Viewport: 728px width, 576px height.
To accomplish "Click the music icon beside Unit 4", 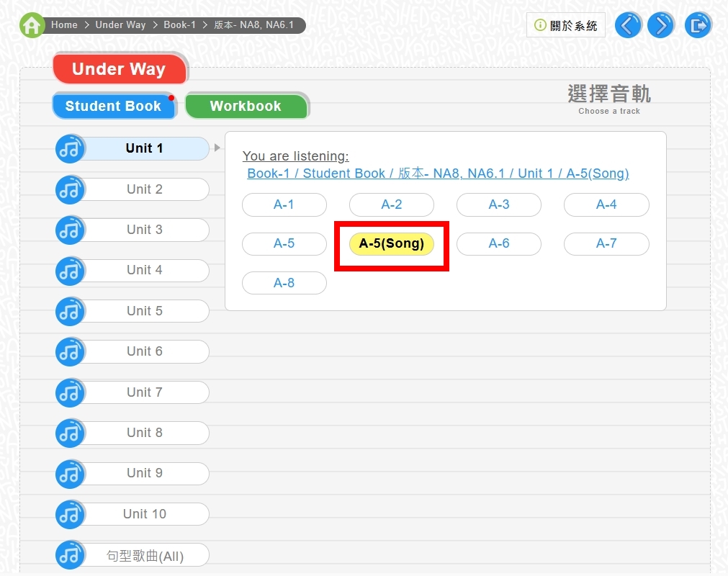I will 70,271.
